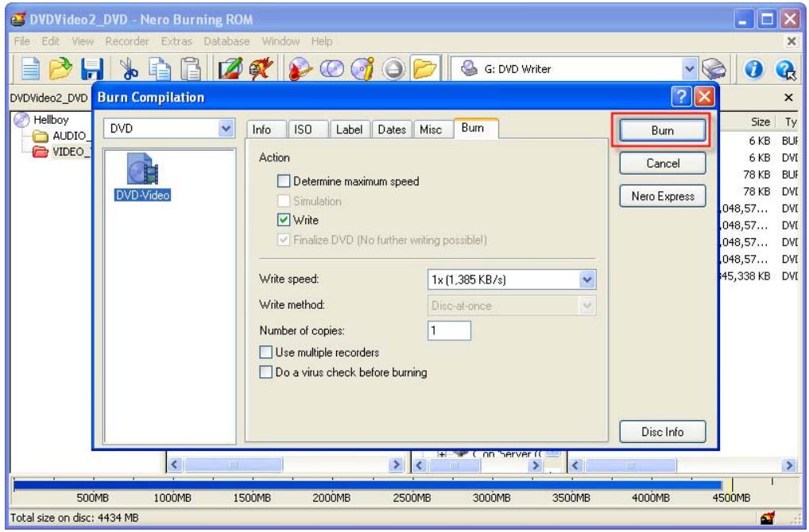
Task: Enable Do a virus check before burning
Action: (x=265, y=372)
